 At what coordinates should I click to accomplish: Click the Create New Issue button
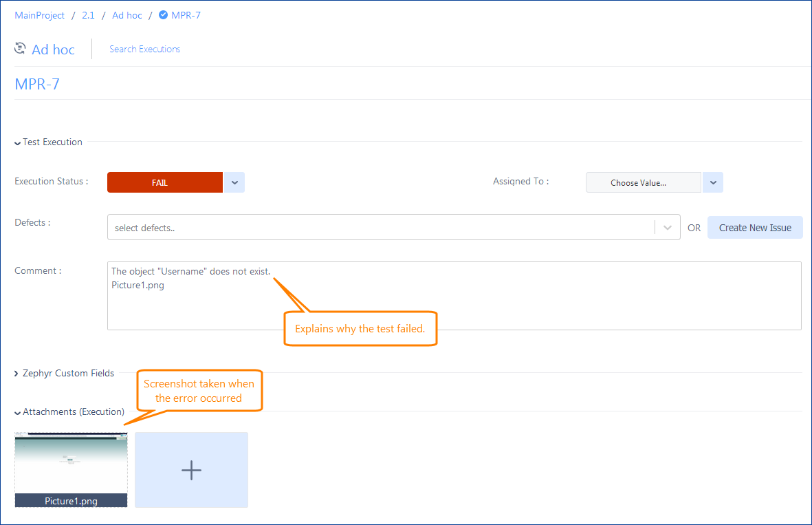tap(755, 227)
